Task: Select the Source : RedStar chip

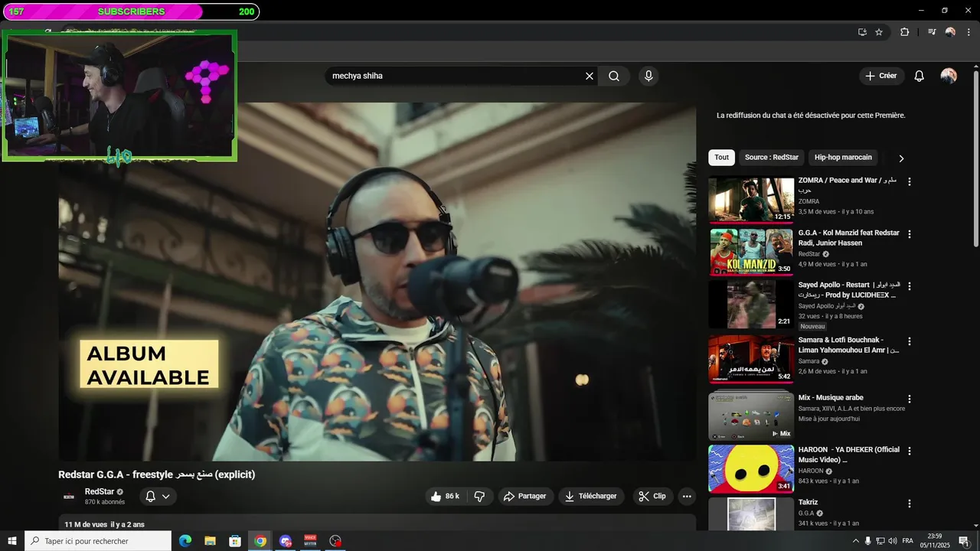Action: tap(772, 158)
